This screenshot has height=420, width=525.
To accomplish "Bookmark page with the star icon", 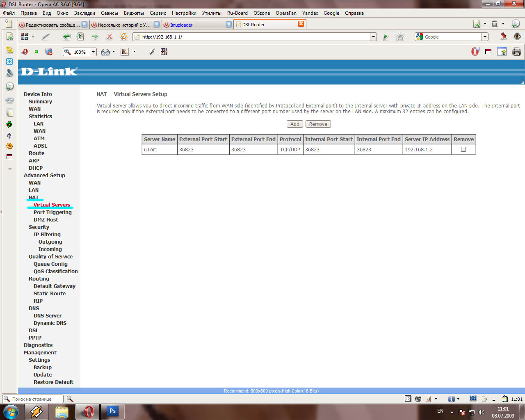I will coord(400,37).
